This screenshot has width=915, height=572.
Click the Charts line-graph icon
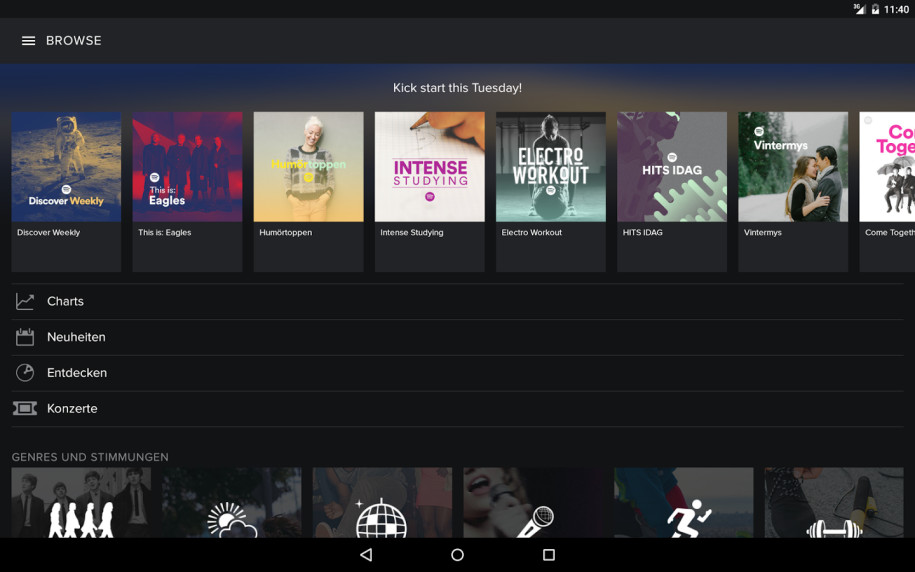(25, 301)
